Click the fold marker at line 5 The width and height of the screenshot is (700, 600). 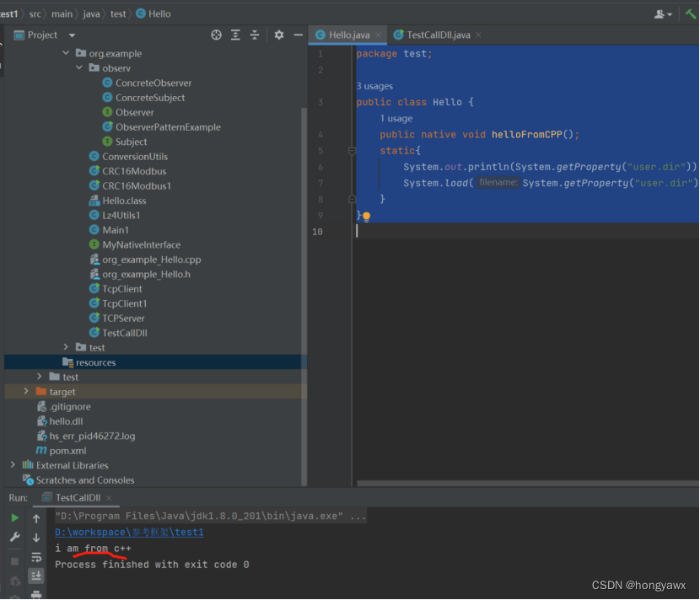(352, 151)
